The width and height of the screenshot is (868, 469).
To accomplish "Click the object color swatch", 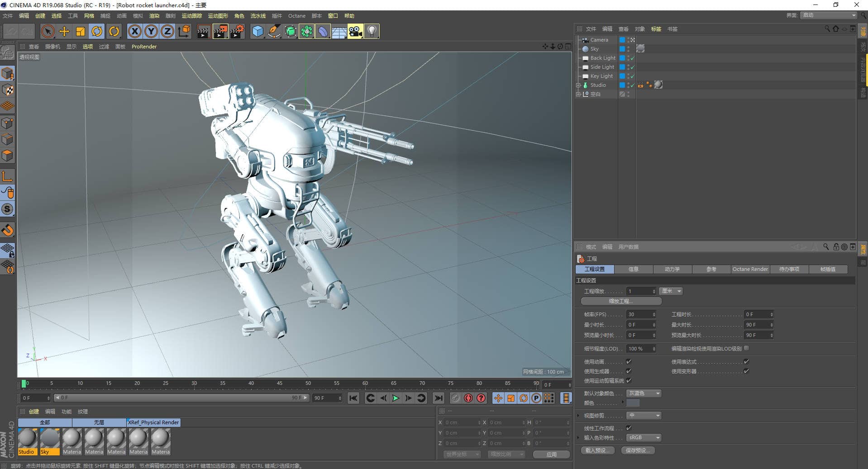I will point(633,403).
